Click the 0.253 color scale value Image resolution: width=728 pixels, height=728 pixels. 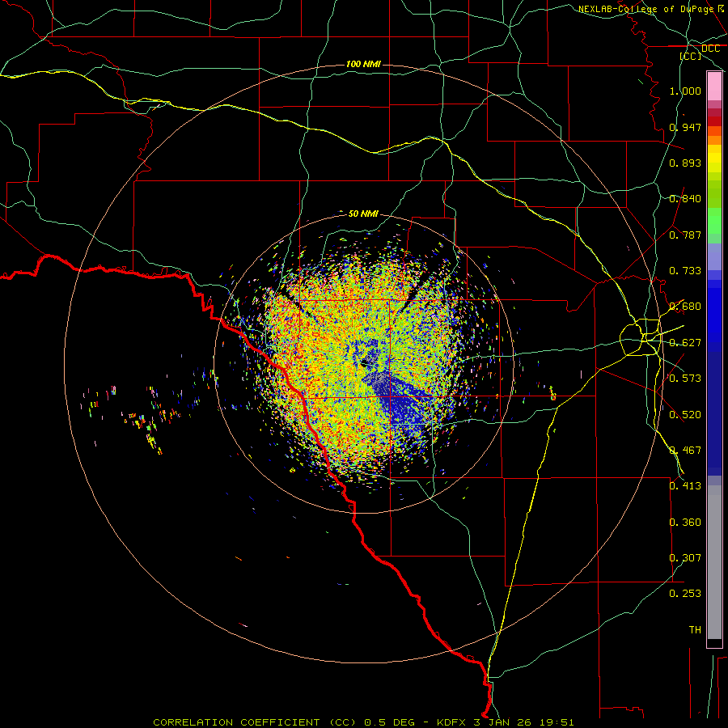[685, 594]
